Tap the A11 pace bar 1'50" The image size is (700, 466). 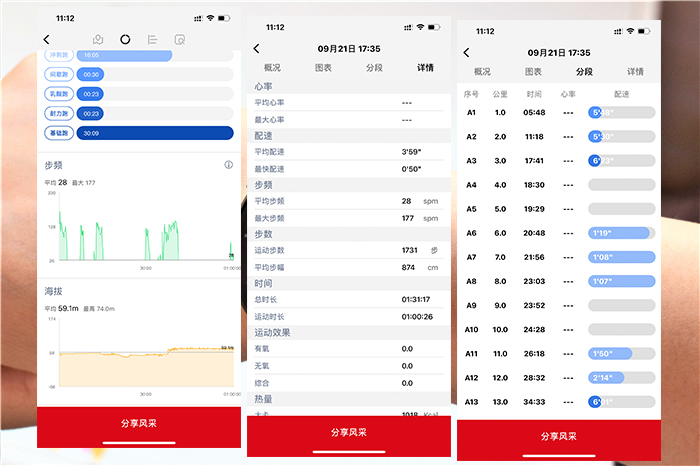pos(621,354)
